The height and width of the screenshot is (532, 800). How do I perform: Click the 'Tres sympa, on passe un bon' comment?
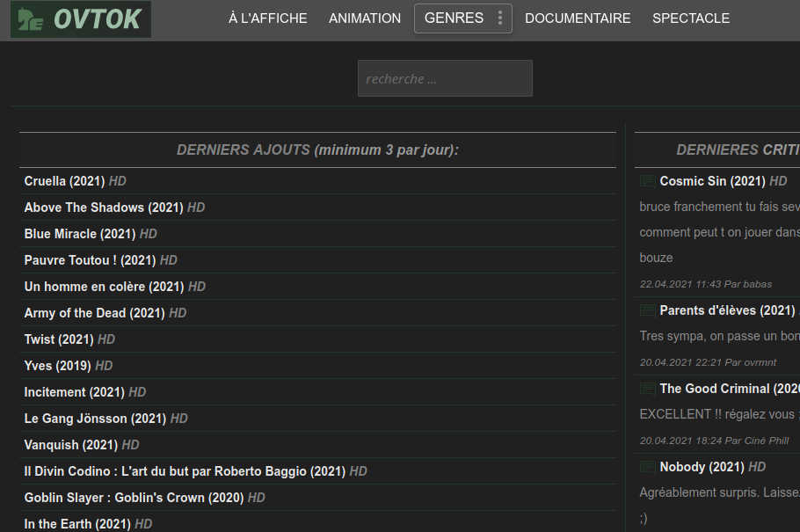719,336
